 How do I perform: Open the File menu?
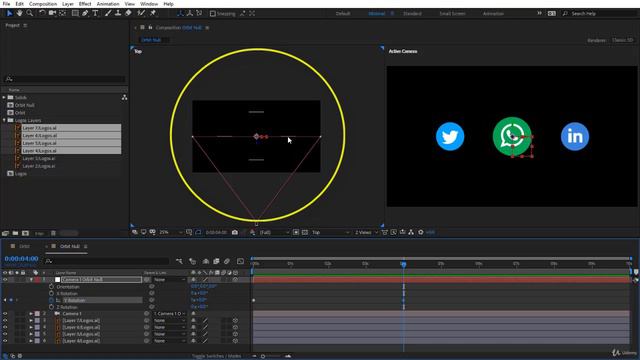coord(6,4)
